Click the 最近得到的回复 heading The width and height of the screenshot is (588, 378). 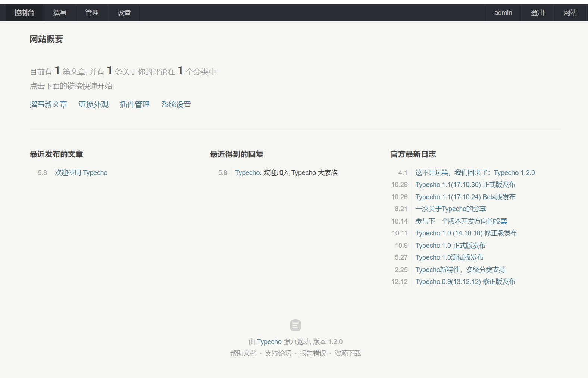pos(237,154)
